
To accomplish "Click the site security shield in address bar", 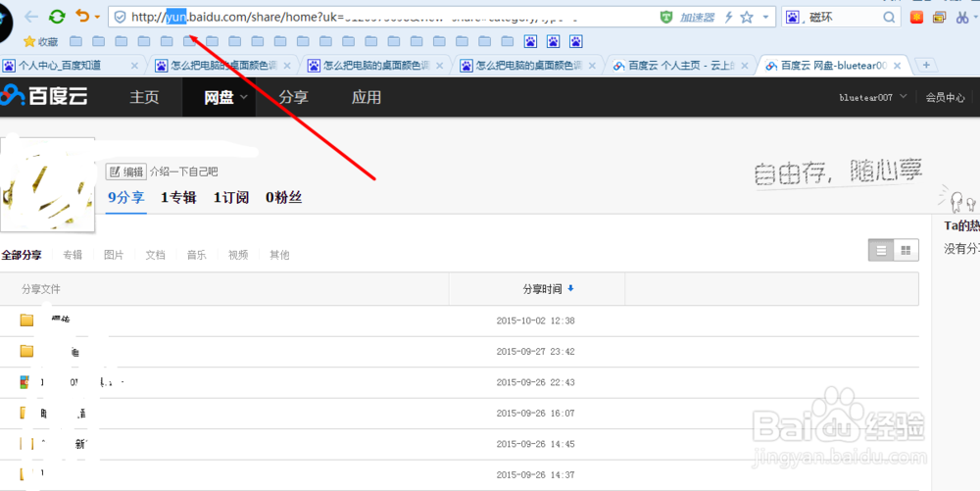I will (120, 18).
